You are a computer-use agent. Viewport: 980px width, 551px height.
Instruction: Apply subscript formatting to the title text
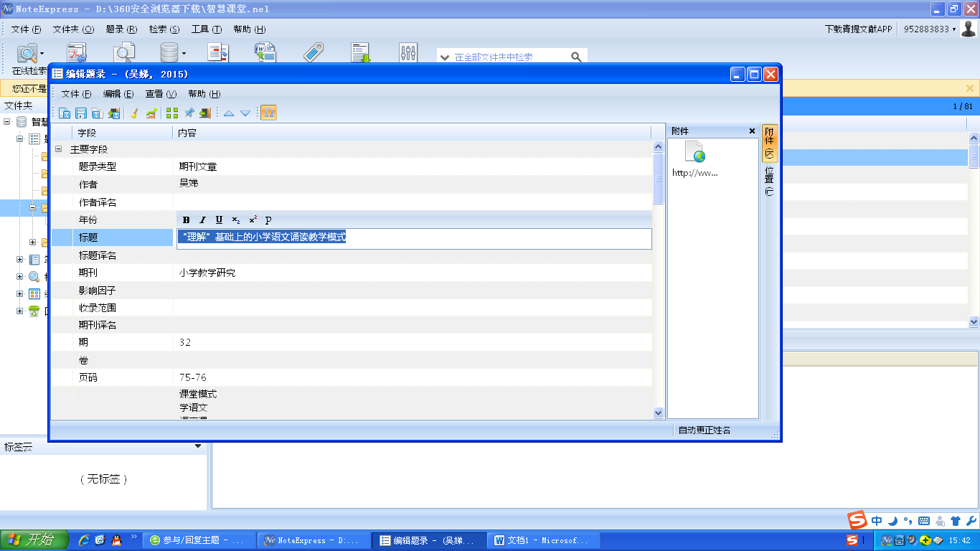(x=236, y=220)
